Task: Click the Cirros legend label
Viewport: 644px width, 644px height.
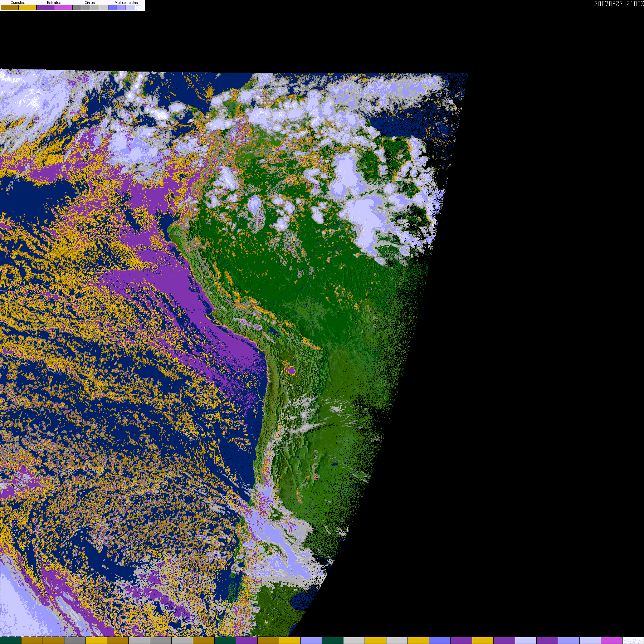Action: pos(90,3)
